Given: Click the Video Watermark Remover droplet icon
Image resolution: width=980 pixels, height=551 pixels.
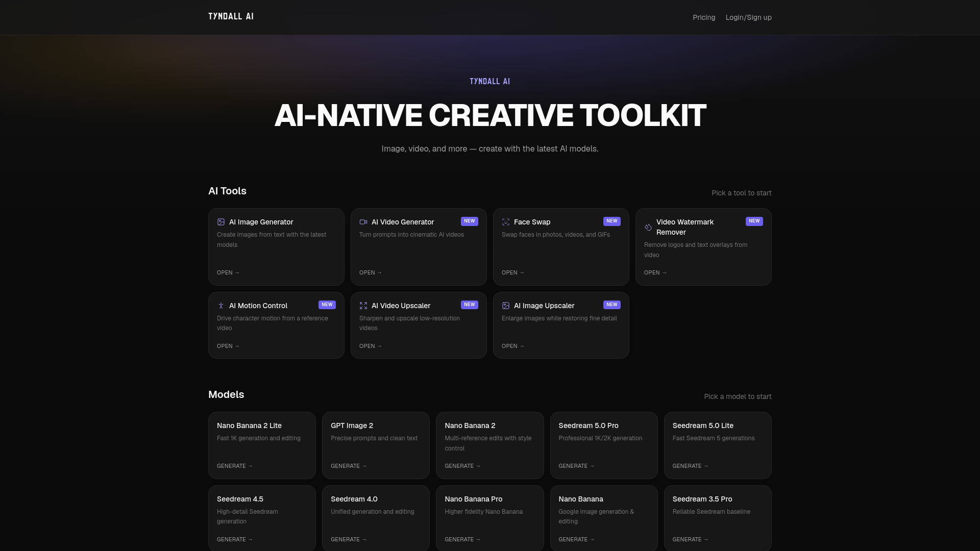Looking at the screenshot, I should point(648,227).
